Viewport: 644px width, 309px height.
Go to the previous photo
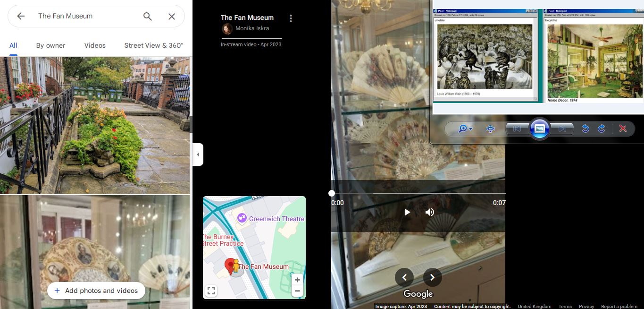tap(404, 277)
